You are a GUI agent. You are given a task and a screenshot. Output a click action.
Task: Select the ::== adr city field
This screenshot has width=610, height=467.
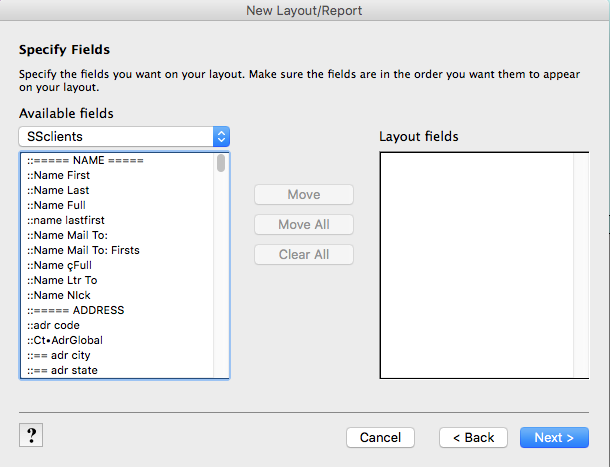tap(117, 355)
